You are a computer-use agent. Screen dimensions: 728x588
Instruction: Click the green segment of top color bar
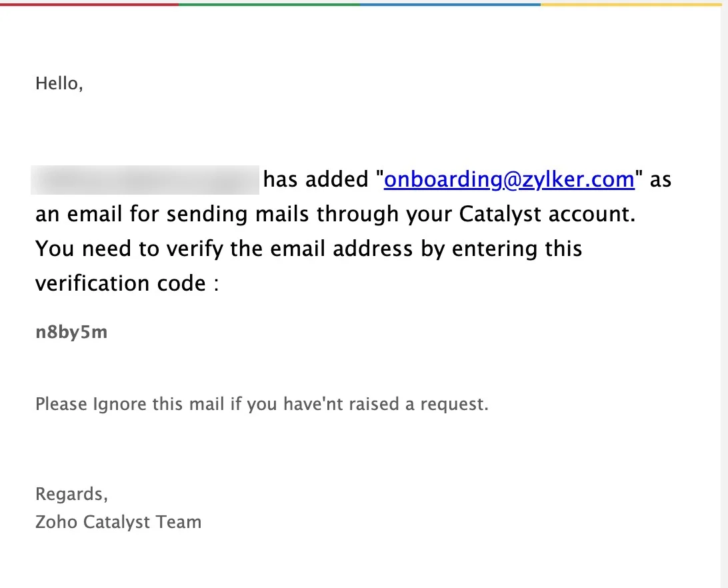(269, 3)
